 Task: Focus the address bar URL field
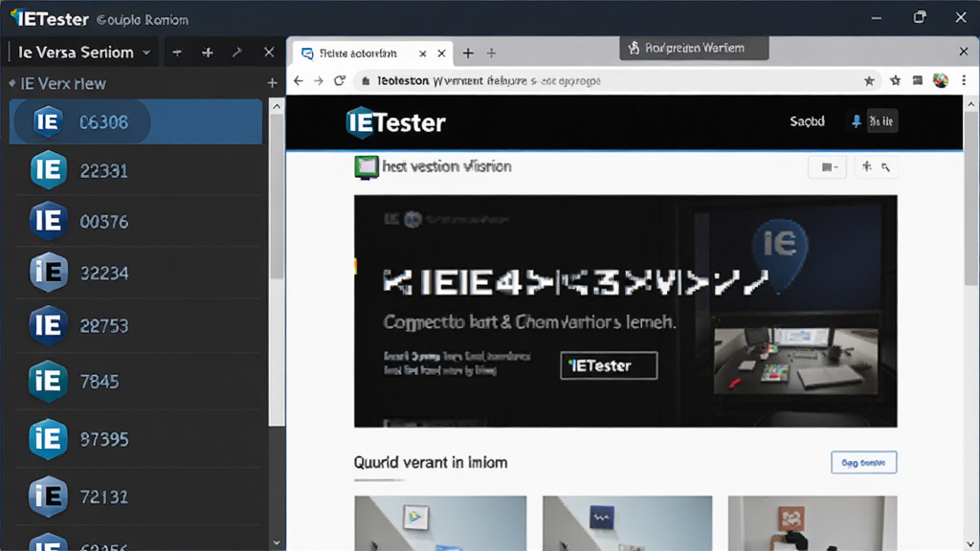[615, 80]
